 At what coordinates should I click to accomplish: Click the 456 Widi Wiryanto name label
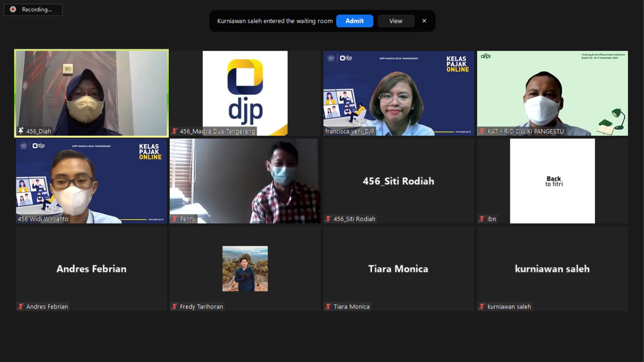(x=43, y=219)
